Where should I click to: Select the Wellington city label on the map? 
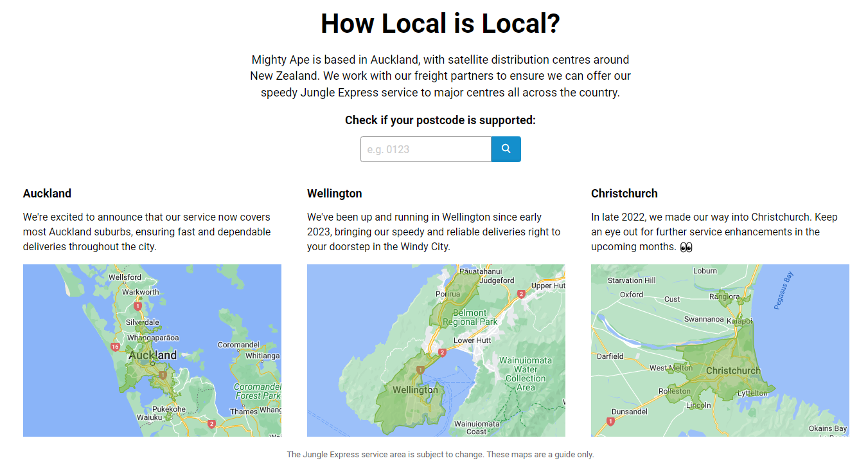click(415, 390)
